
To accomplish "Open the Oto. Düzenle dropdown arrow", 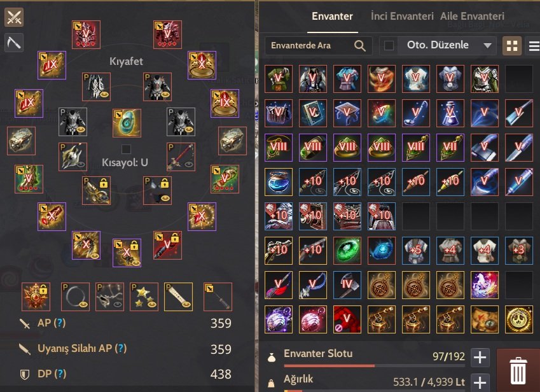I will click(487, 45).
